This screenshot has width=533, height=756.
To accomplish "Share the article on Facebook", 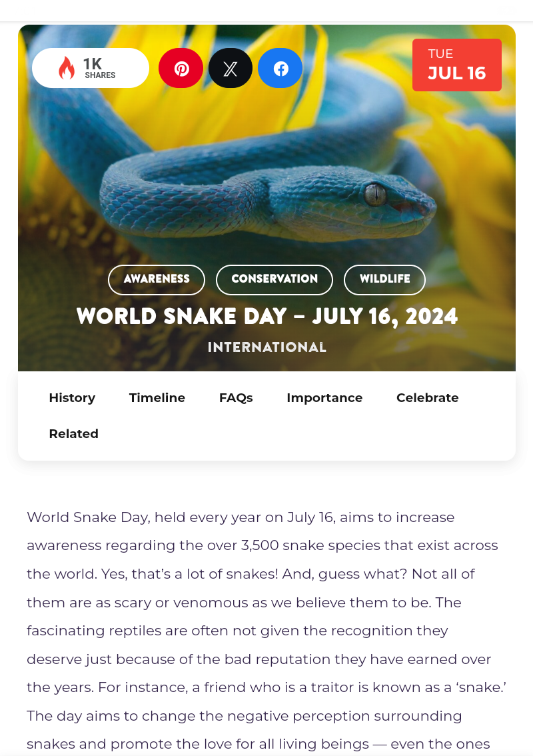I will point(280,68).
